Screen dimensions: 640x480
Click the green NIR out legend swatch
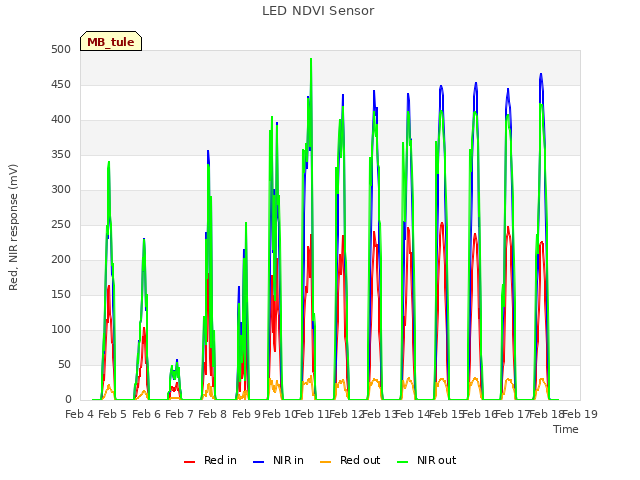[x=402, y=462]
